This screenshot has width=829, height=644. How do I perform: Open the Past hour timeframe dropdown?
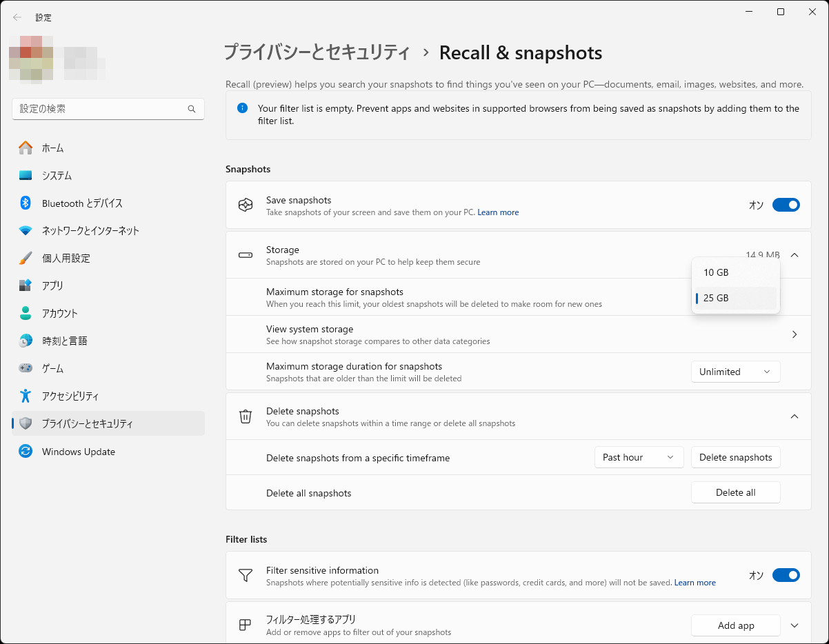(x=638, y=456)
